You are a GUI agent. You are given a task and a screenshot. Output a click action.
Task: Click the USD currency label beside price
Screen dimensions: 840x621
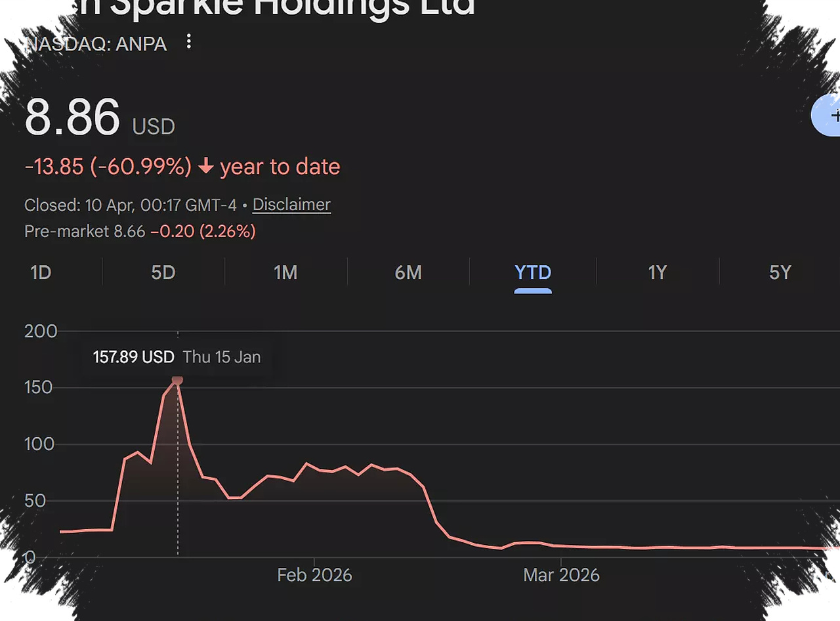154,127
